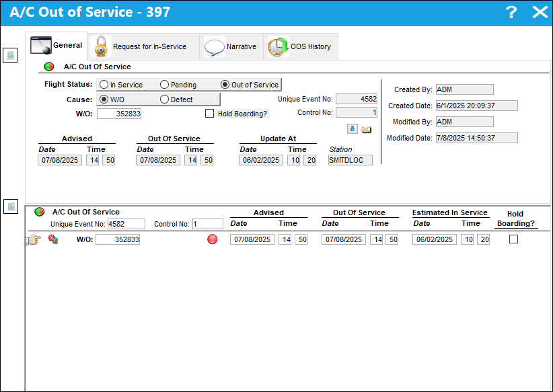Click Advised date in lower row
This screenshot has width=553, height=392.
click(x=252, y=239)
